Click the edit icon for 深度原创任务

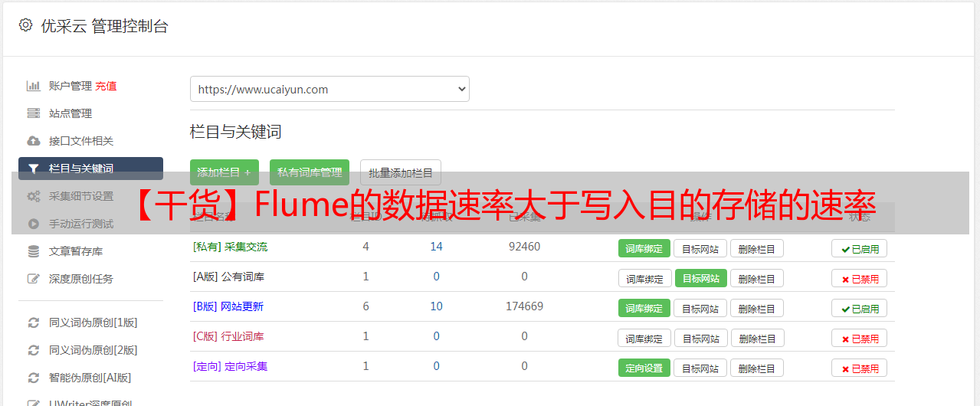click(33, 279)
